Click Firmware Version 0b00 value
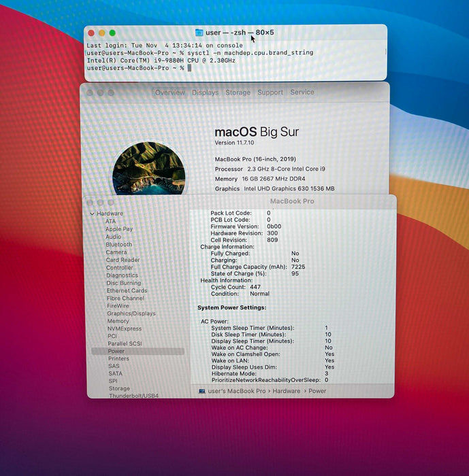This screenshot has height=476, width=469. [x=274, y=226]
